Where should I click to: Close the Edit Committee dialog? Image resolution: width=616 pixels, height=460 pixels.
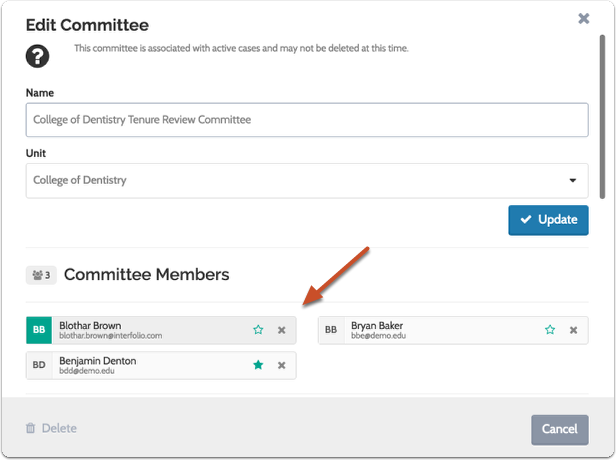(x=584, y=18)
